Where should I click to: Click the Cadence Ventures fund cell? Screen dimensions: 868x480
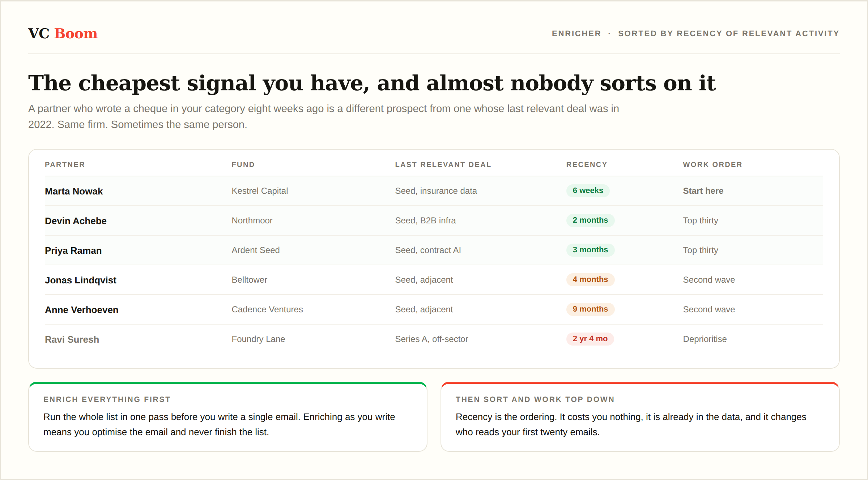point(267,309)
